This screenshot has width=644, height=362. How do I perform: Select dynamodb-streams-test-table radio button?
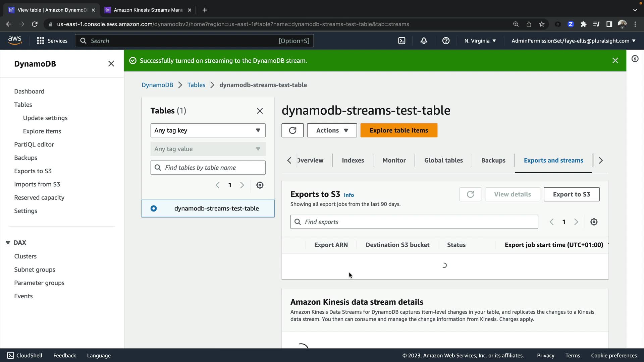tap(154, 208)
